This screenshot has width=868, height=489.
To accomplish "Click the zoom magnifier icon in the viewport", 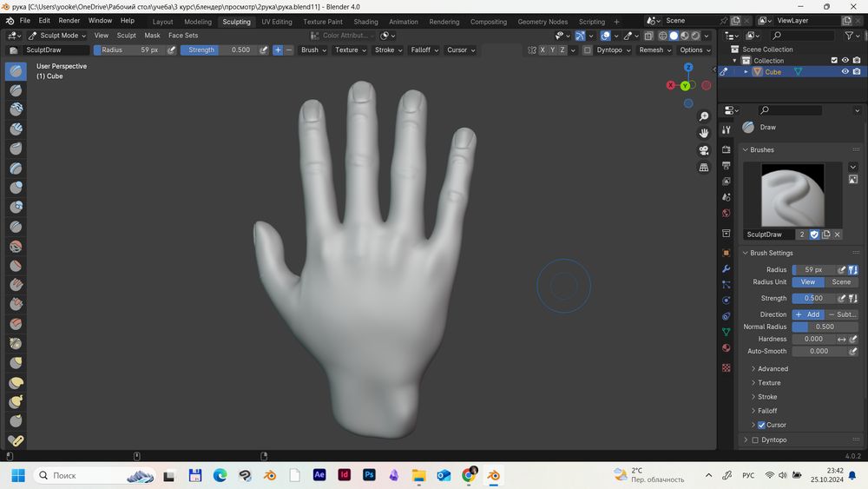I will pyautogui.click(x=704, y=116).
